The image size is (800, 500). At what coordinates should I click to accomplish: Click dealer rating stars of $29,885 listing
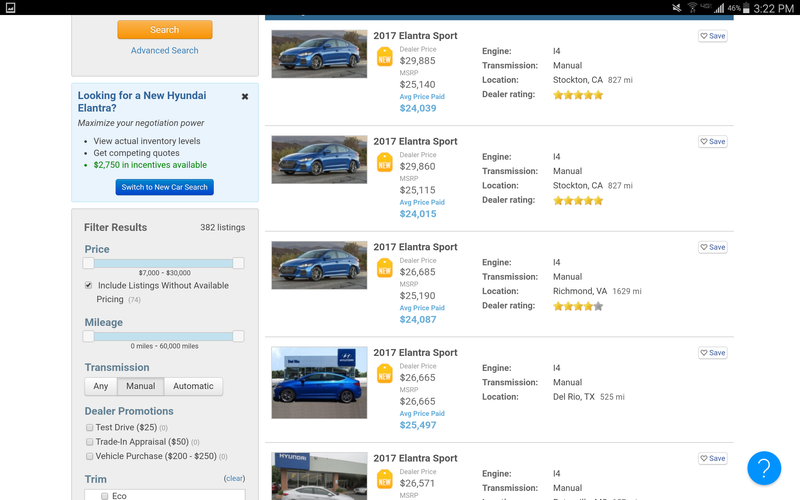(578, 95)
